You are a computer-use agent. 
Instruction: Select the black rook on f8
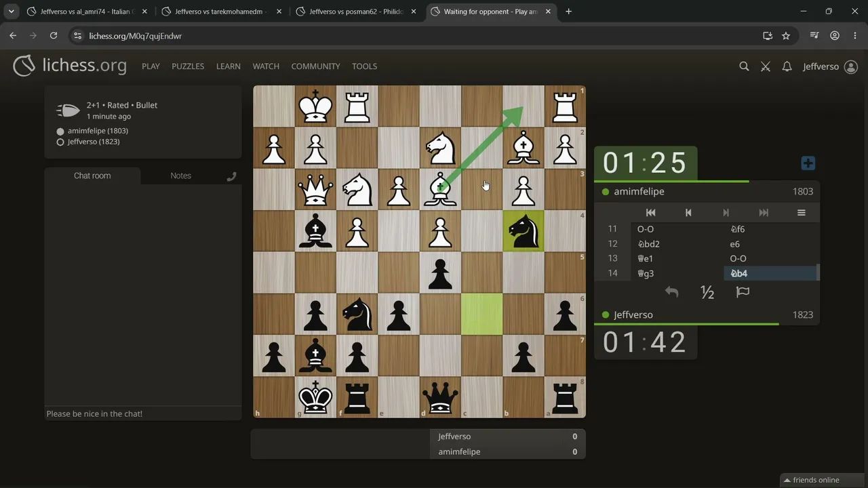tap(357, 397)
